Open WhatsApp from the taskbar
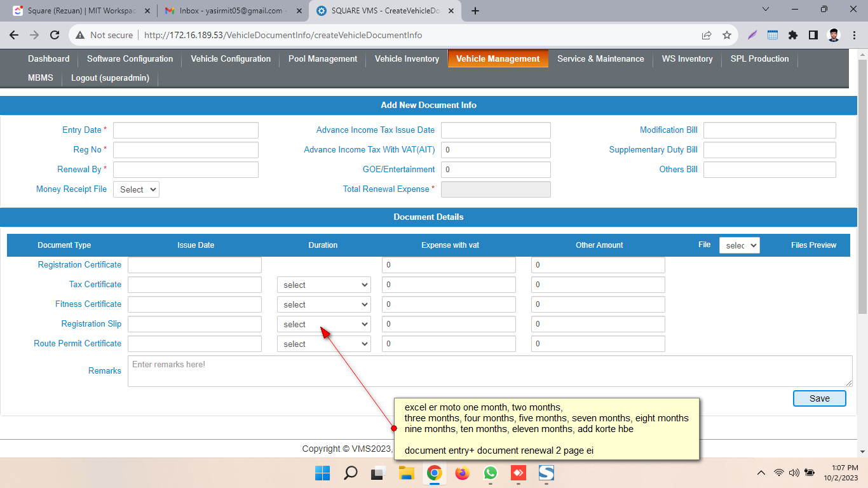The height and width of the screenshot is (488, 868). pos(490,473)
